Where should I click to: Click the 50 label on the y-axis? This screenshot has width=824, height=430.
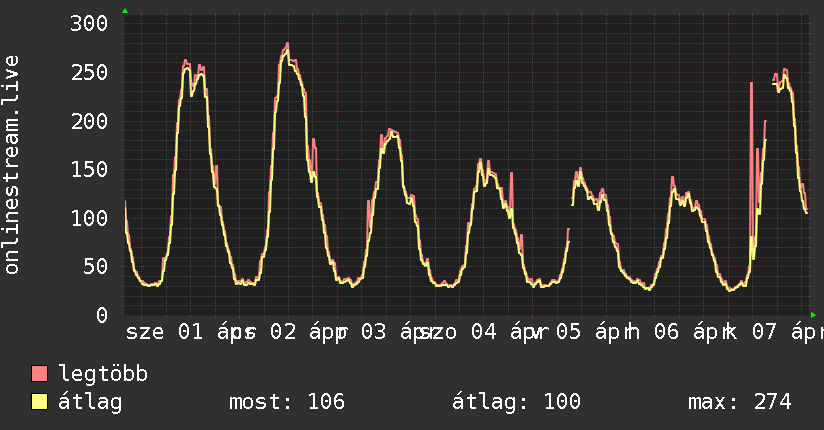(x=93, y=267)
